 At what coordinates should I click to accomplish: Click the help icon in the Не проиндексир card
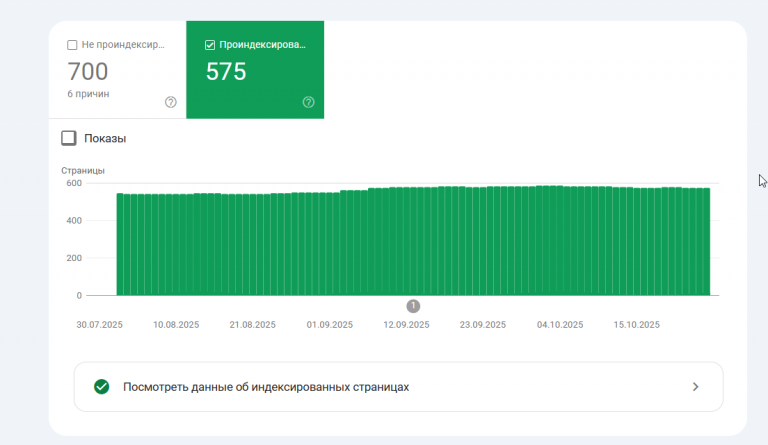click(x=170, y=102)
